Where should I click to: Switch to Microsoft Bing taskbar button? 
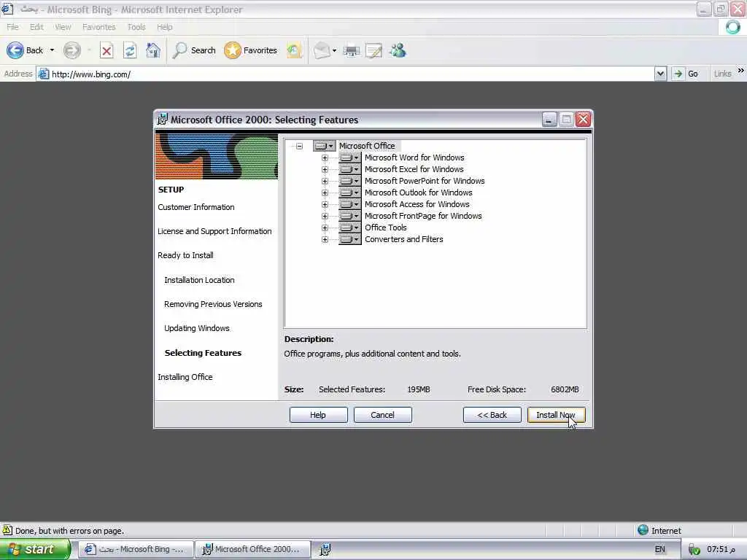click(x=135, y=549)
